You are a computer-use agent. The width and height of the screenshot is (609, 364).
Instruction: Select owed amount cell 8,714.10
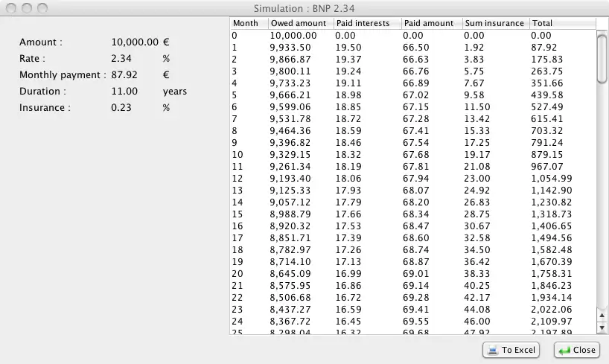tap(290, 262)
